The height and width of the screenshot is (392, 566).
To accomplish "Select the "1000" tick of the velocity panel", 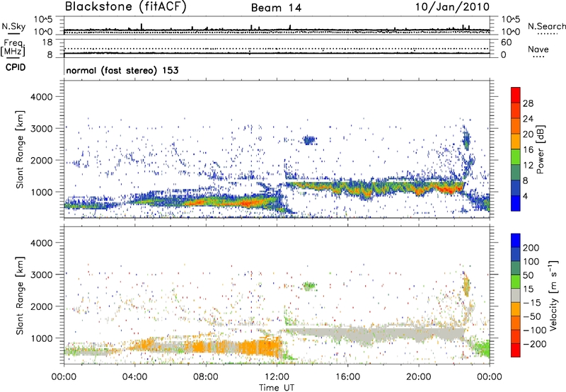I will pos(41,338).
